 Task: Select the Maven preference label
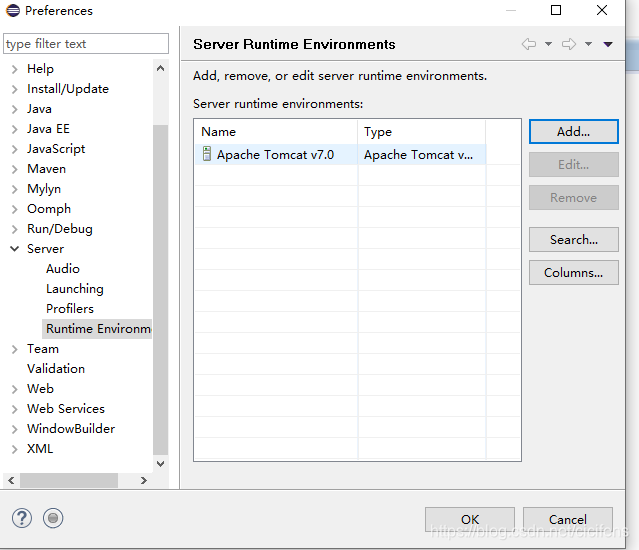46,169
